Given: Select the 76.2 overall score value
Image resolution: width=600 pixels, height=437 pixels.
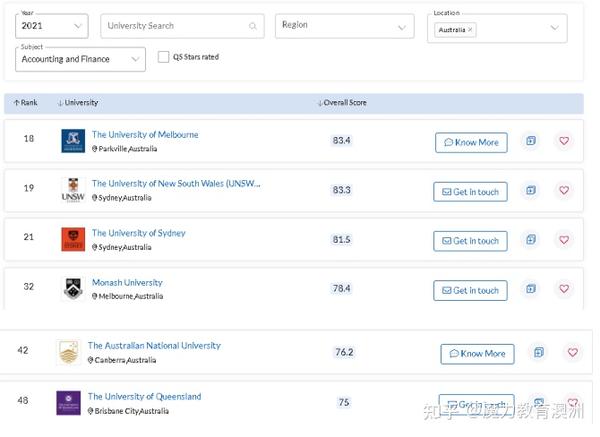Looking at the screenshot, I should click(x=344, y=352).
